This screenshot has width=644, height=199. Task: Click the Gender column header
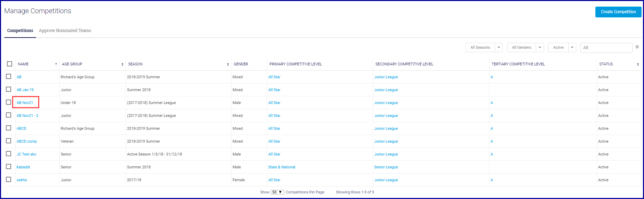[x=241, y=64]
